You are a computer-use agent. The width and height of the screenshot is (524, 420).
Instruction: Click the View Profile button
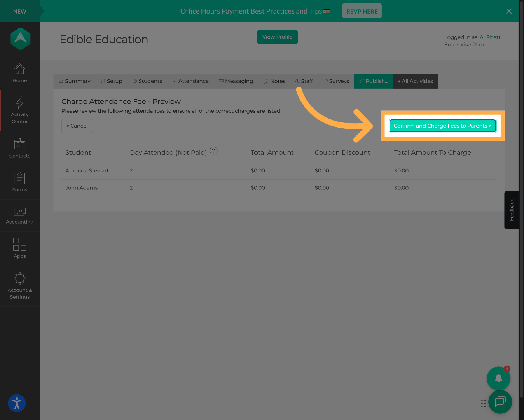tap(277, 37)
